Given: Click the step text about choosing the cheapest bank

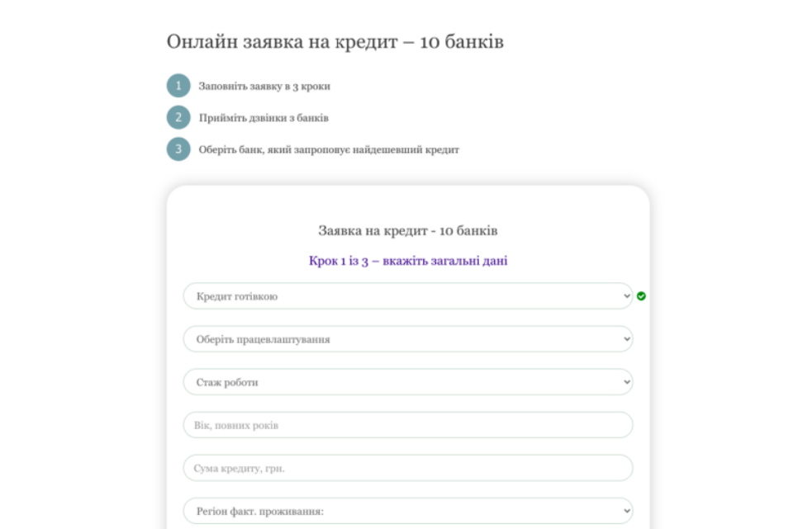Looking at the screenshot, I should [328, 149].
